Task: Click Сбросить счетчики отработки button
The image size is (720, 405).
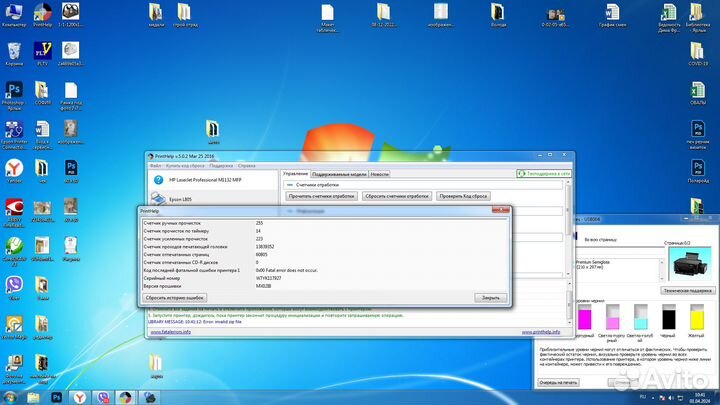Action: [x=397, y=196]
